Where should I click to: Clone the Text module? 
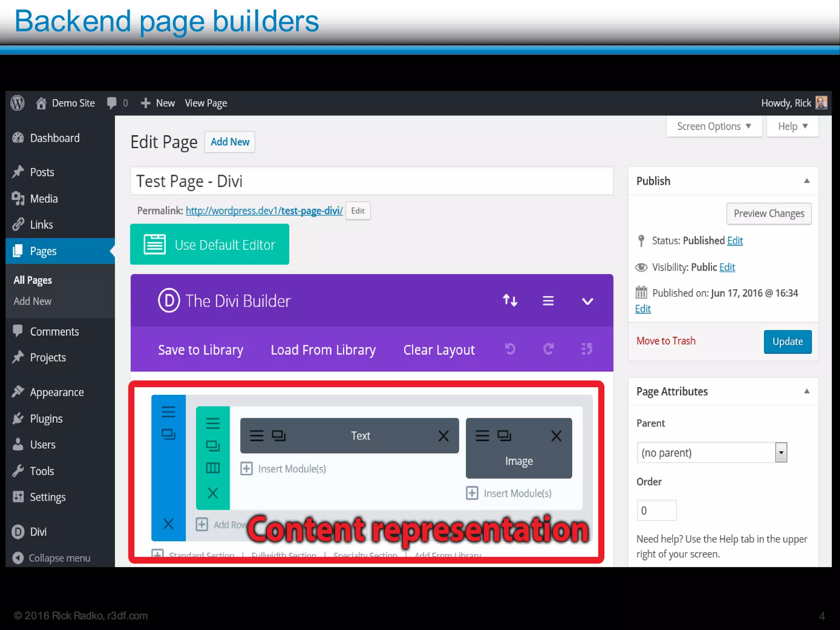[x=279, y=436]
